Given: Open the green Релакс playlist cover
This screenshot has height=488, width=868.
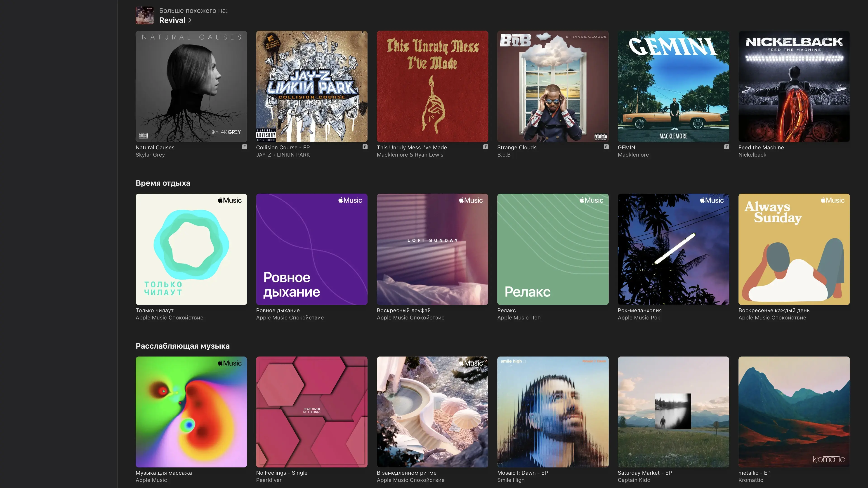Looking at the screenshot, I should pos(553,249).
